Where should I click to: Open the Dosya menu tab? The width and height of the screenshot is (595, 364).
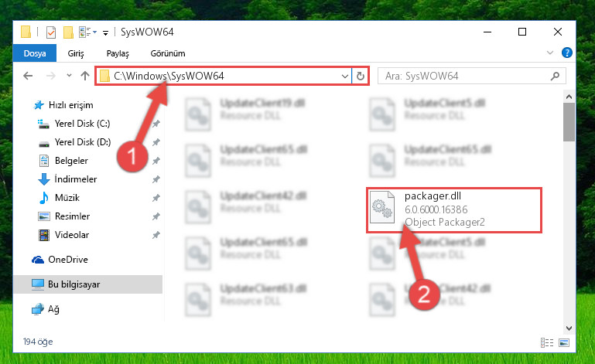click(x=35, y=53)
